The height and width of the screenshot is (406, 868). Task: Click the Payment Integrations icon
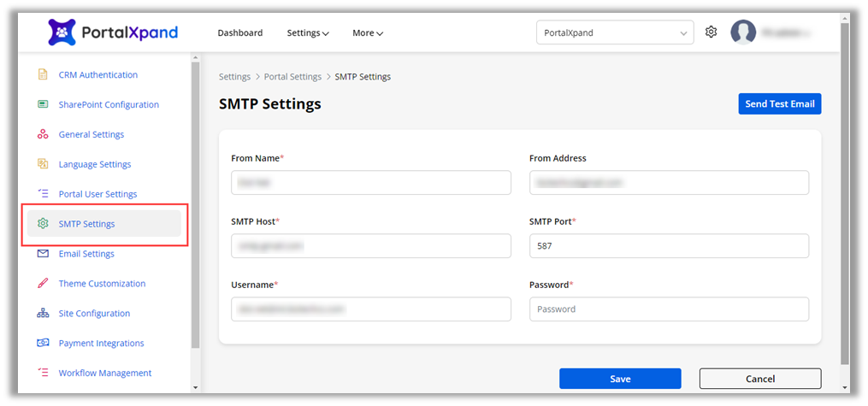coord(43,344)
